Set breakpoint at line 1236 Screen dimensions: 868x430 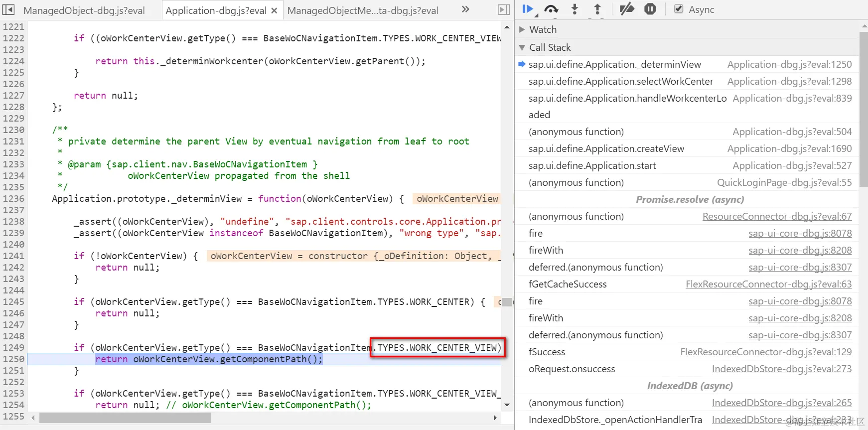[x=13, y=199]
